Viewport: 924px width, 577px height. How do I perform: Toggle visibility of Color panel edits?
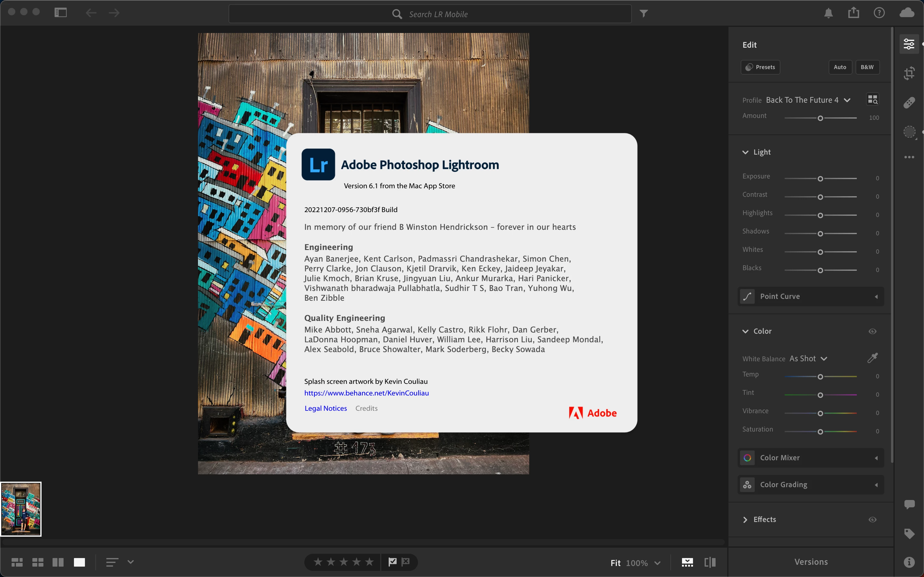[x=872, y=331]
